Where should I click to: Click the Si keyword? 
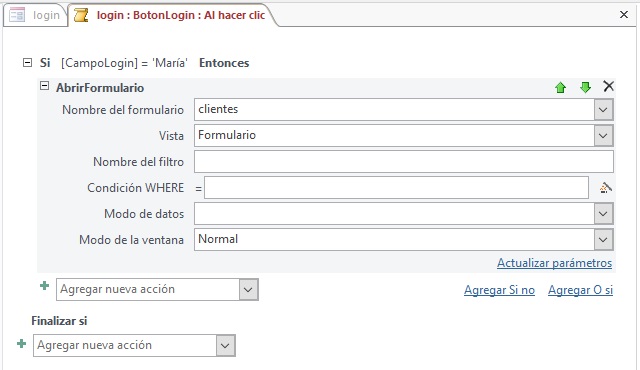45,63
